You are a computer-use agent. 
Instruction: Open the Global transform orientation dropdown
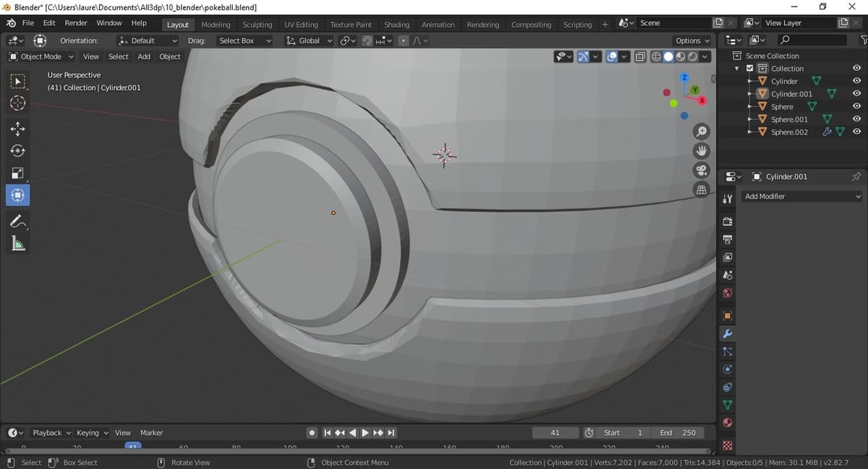(x=309, y=41)
